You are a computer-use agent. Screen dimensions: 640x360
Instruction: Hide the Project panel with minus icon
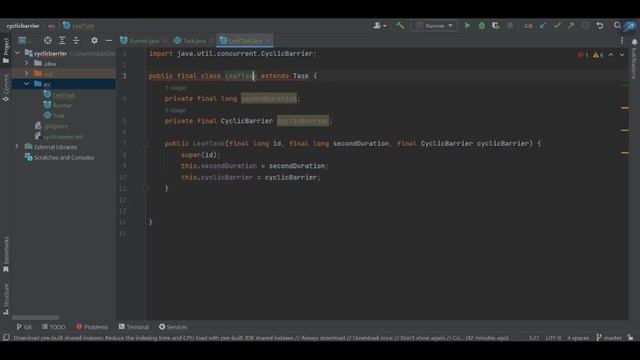[109, 40]
